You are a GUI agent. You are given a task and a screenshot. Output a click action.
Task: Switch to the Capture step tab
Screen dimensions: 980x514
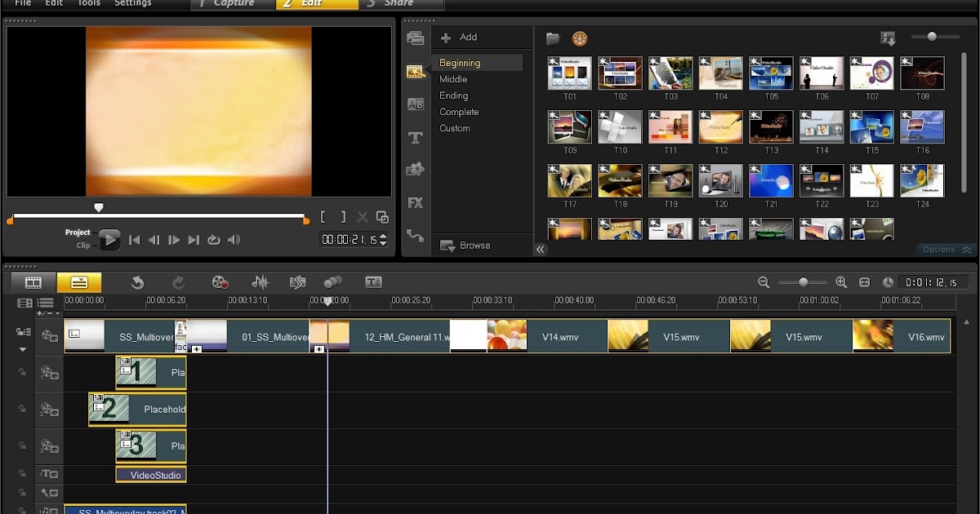233,4
